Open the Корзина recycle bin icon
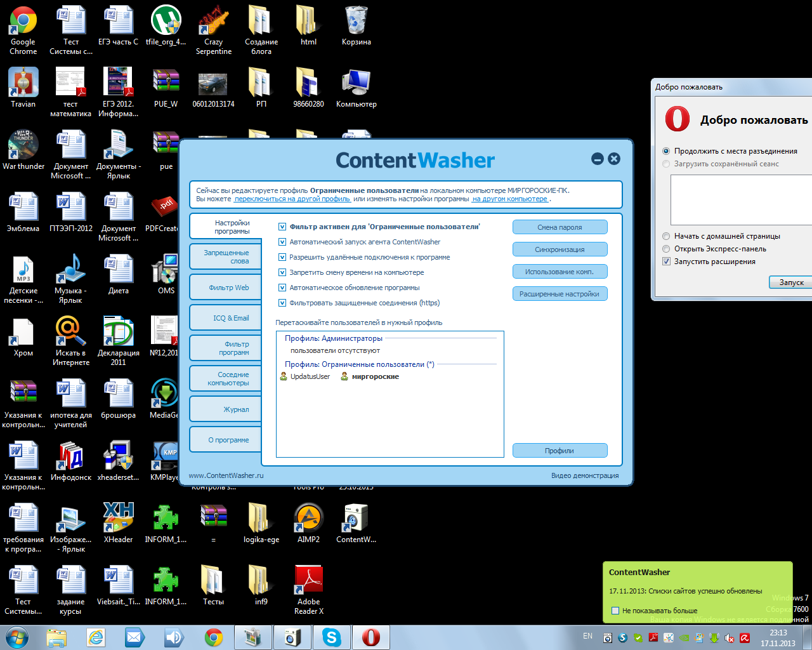 (357, 26)
